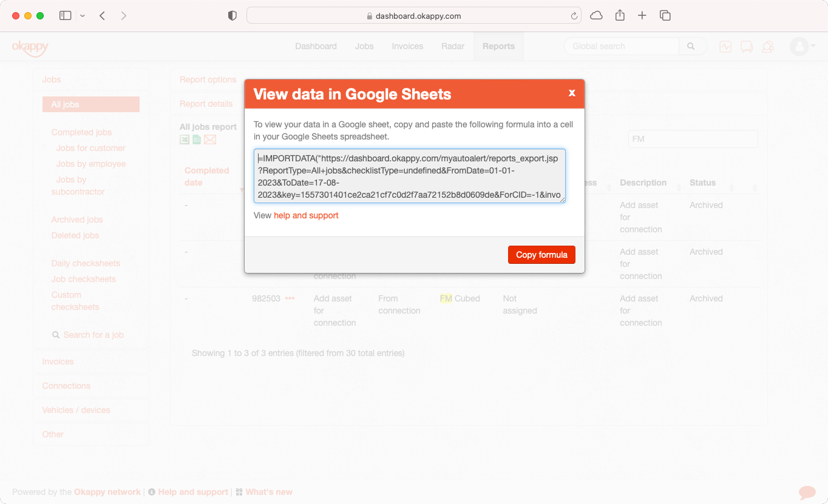Click the table filter field containing FM

click(693, 139)
